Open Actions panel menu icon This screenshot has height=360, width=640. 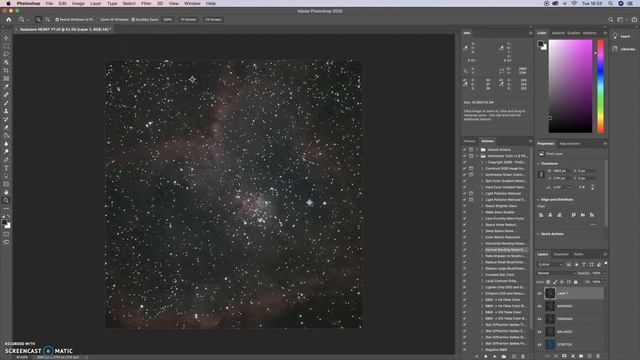[530, 141]
